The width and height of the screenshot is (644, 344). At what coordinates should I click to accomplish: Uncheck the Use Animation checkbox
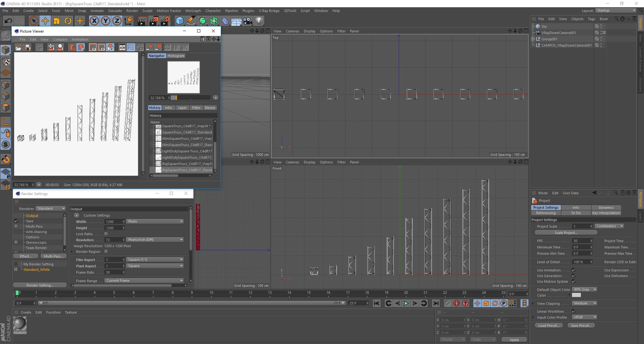[574, 270]
